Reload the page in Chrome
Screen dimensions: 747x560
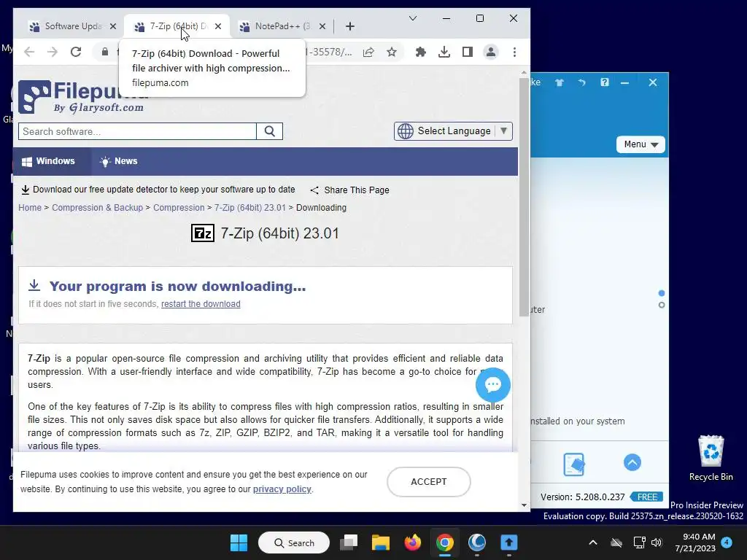[76, 52]
